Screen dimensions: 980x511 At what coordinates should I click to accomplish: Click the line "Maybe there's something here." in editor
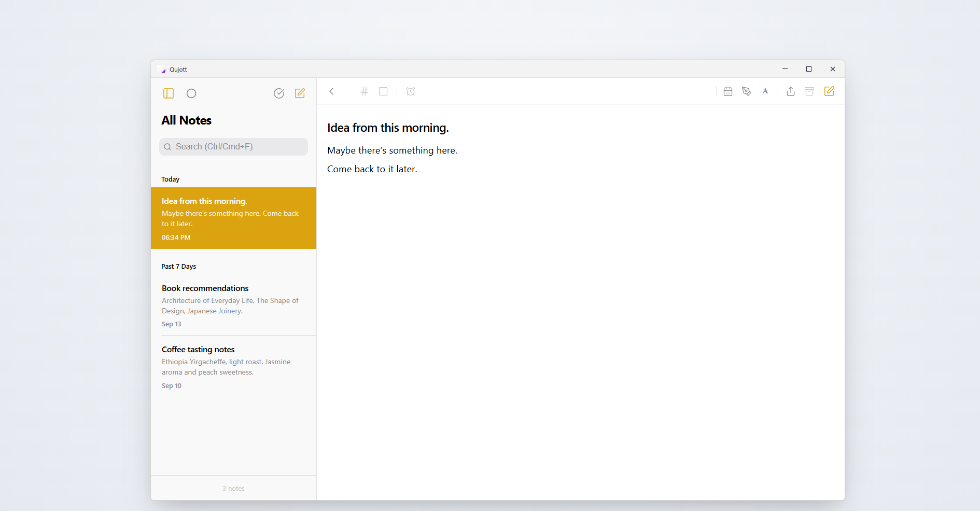click(x=392, y=150)
